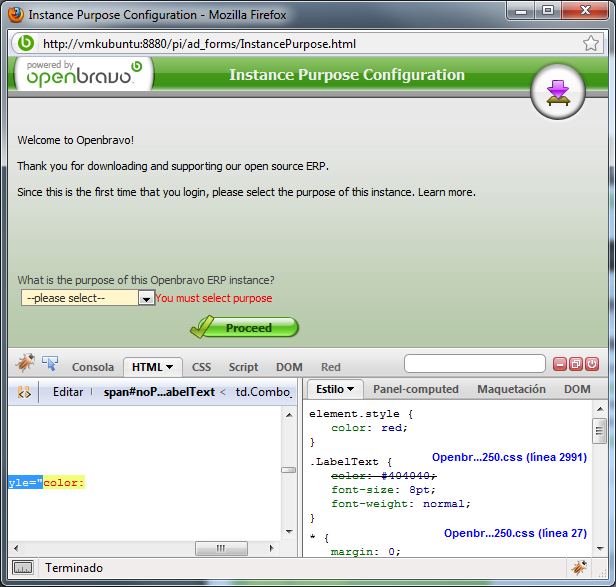Click What is the purpose question label
This screenshot has width=616, height=587.
pos(146,280)
